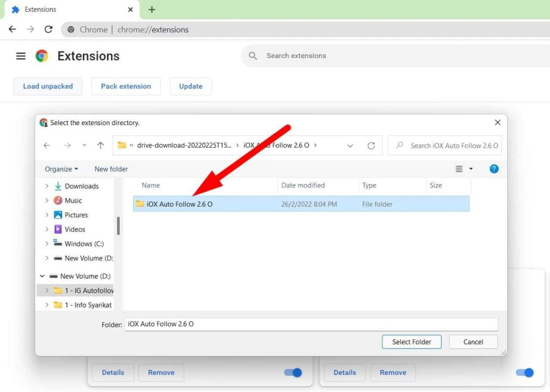
Task: Collapse the expanded New Volume (D:) node
Action: [42, 277]
